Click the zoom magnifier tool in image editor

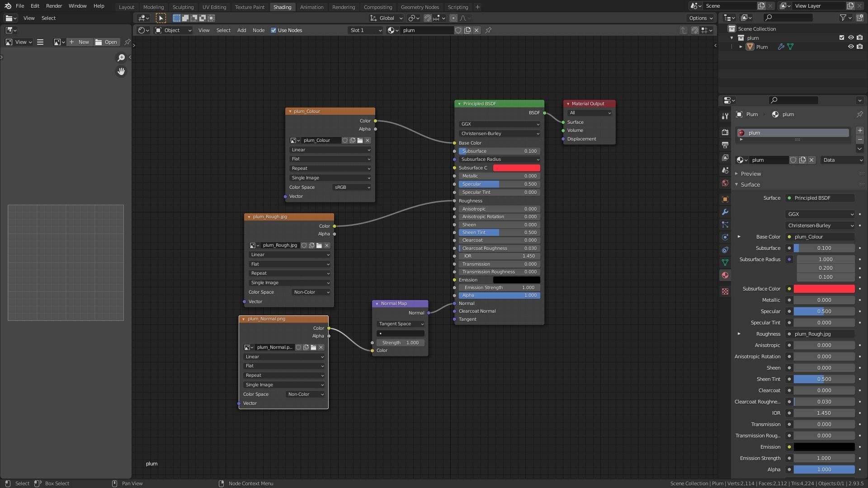[x=121, y=57]
